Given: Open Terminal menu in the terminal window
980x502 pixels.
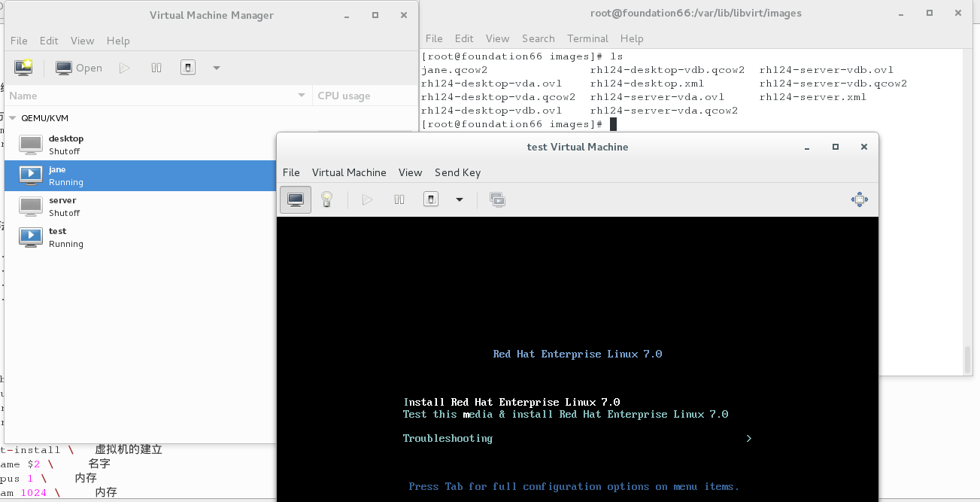Looking at the screenshot, I should click(x=587, y=38).
